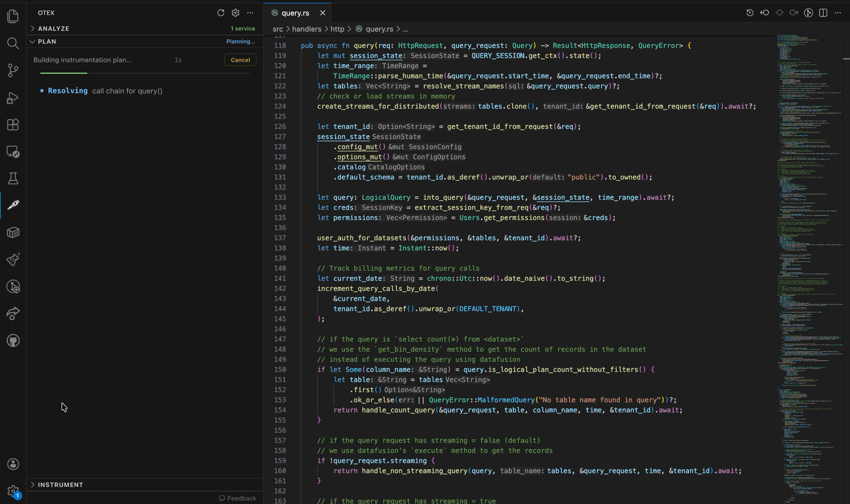Cancel the instrumentation plan build
The image size is (850, 504).
(240, 60)
